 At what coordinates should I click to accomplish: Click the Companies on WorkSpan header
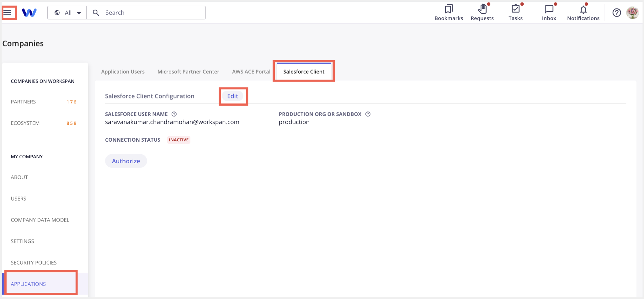tap(43, 81)
